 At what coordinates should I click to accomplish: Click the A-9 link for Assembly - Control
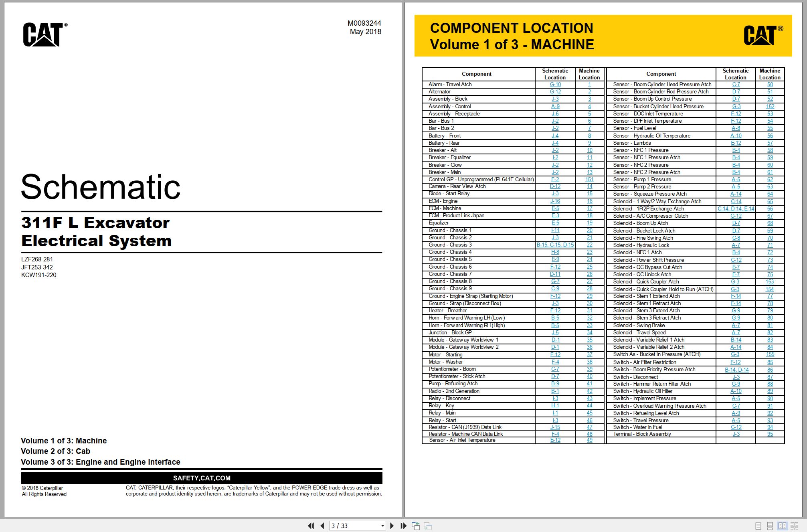(555, 107)
